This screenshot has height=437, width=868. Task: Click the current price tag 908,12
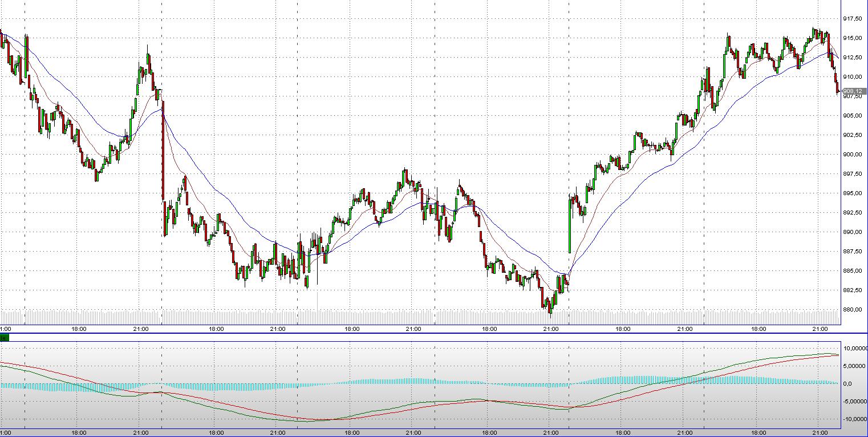point(854,91)
